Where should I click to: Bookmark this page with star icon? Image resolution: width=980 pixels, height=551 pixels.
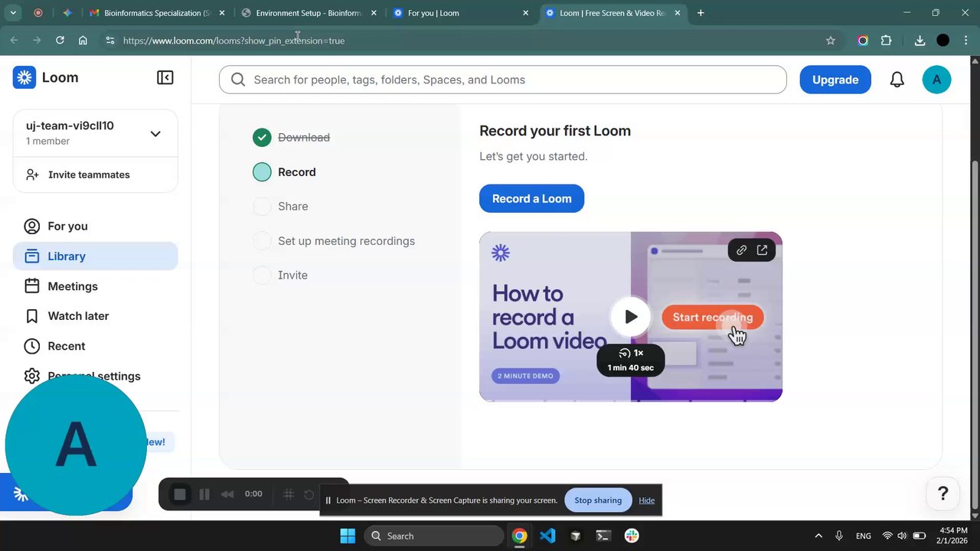(x=831, y=41)
